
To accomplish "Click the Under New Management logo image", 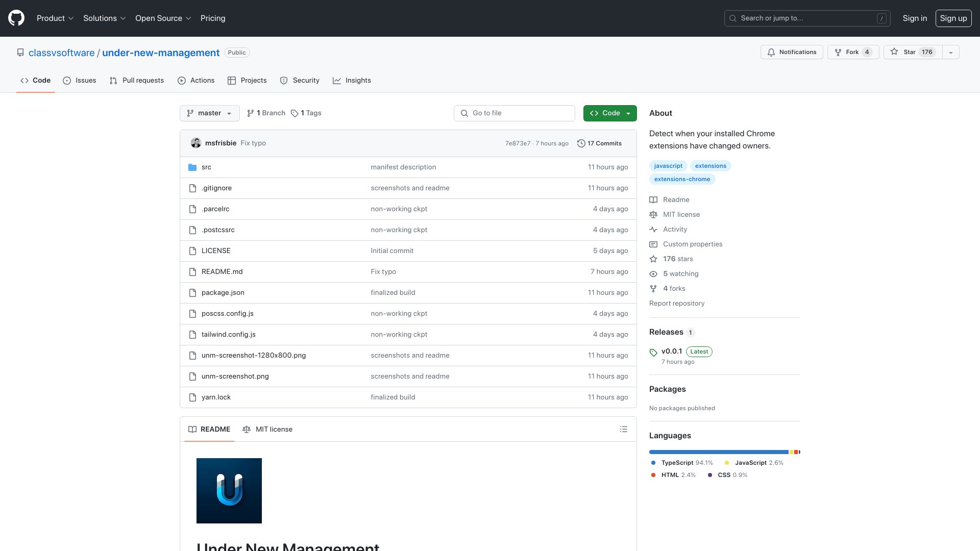I will [x=229, y=491].
